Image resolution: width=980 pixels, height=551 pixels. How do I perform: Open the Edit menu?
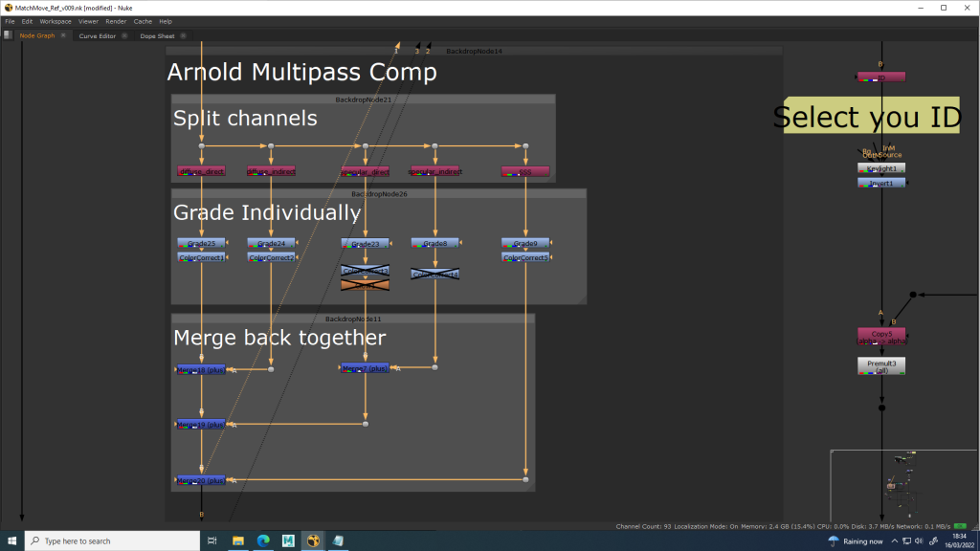pyautogui.click(x=27, y=21)
